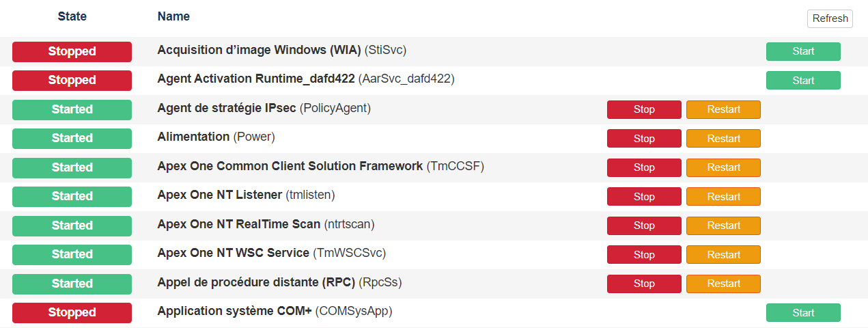The height and width of the screenshot is (328, 868).
Task: Stop the Apex One NT WSC Service
Action: pyautogui.click(x=644, y=255)
